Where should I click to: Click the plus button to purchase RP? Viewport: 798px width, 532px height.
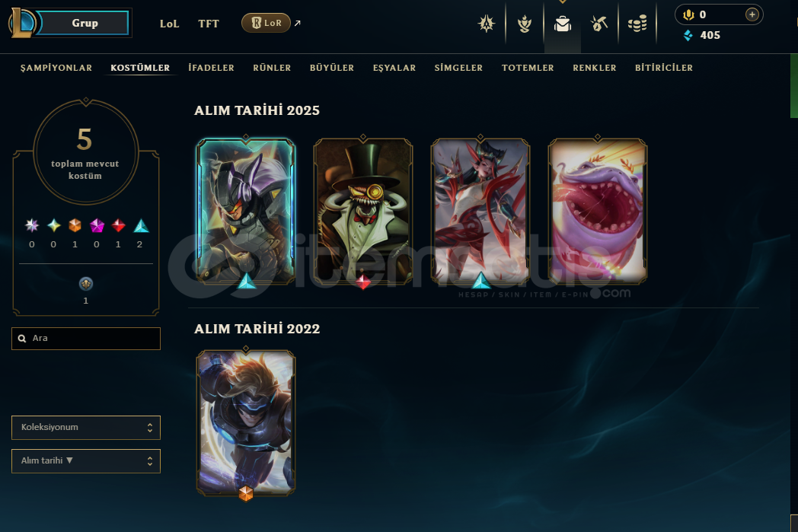(752, 14)
